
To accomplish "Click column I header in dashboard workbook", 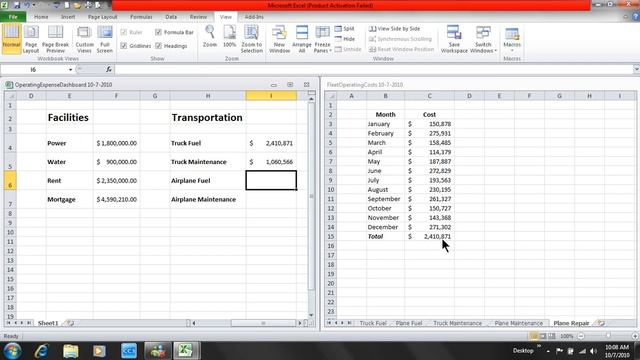I will (x=271, y=96).
